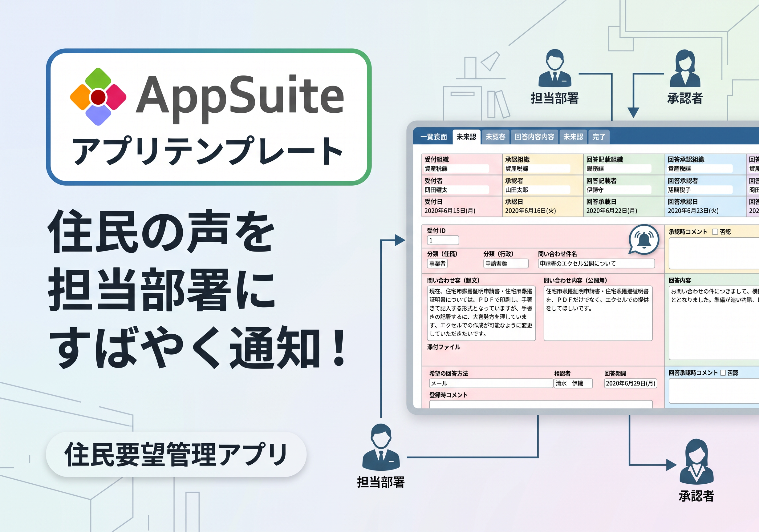Click the 回答期間 date field 2020年6月29日(月)
Viewport: 759px width, 532px height.
pos(631,383)
